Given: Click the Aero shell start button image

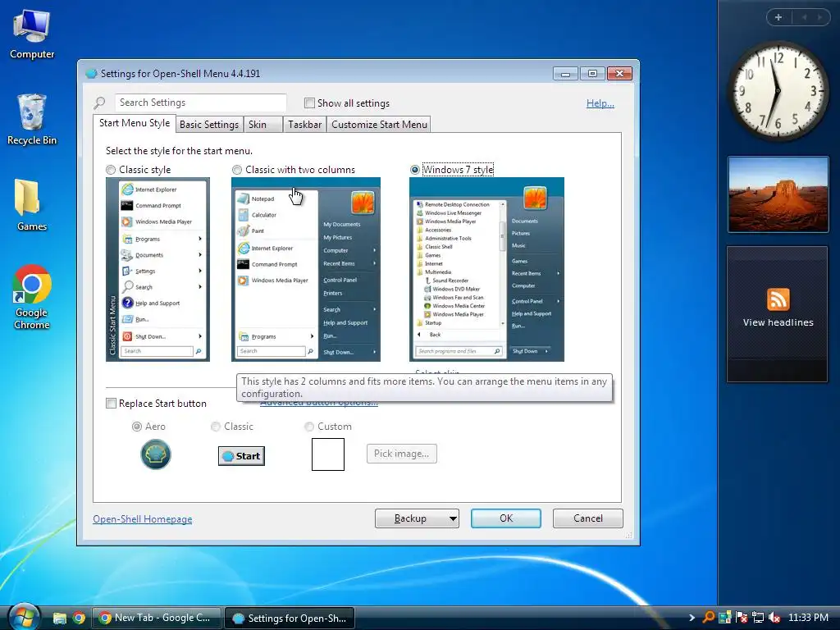Looking at the screenshot, I should coord(155,454).
